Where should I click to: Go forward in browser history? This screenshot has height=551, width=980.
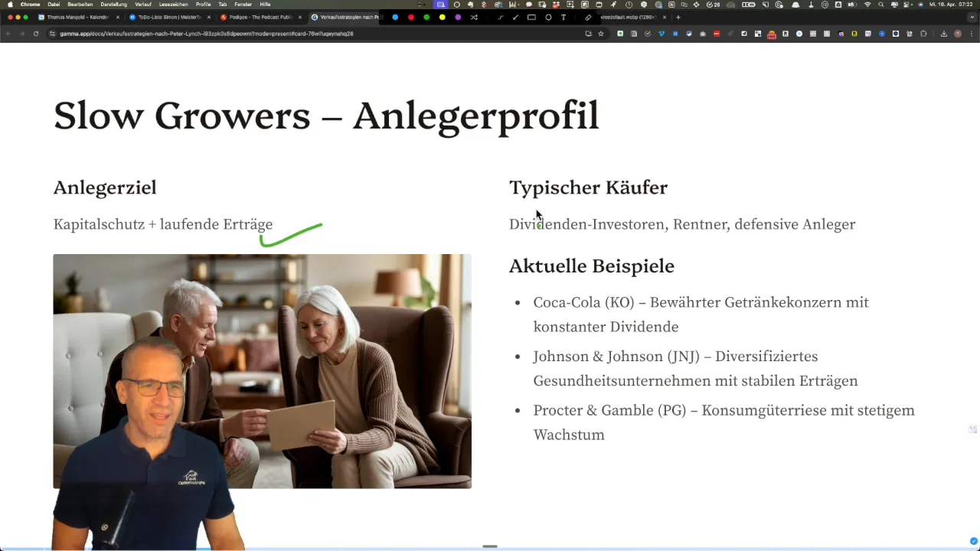click(x=22, y=34)
